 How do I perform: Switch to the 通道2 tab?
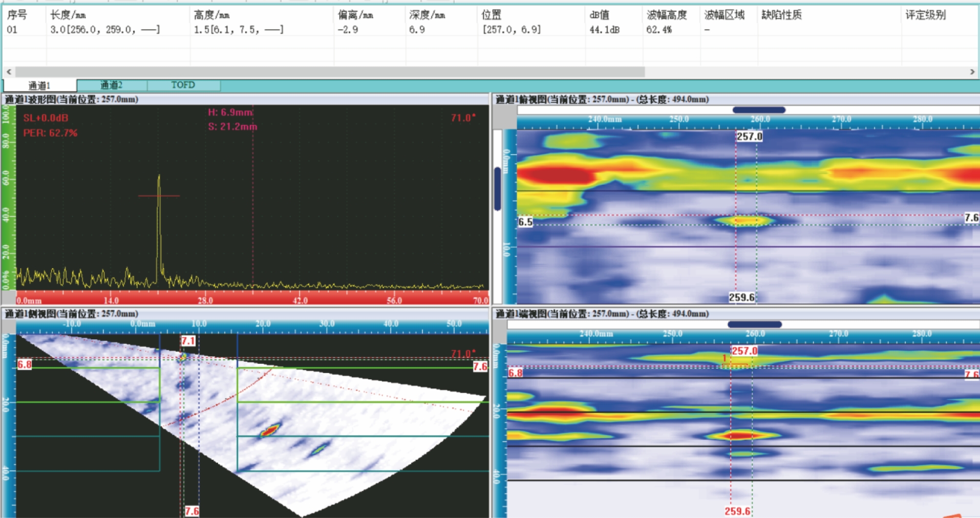pyautogui.click(x=112, y=85)
